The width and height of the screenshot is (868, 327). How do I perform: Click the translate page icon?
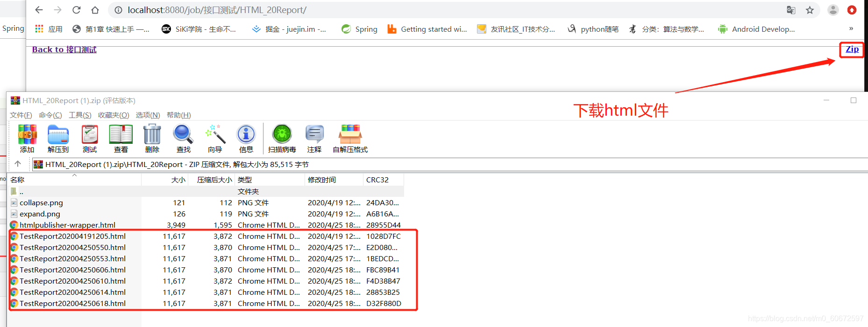tap(791, 10)
